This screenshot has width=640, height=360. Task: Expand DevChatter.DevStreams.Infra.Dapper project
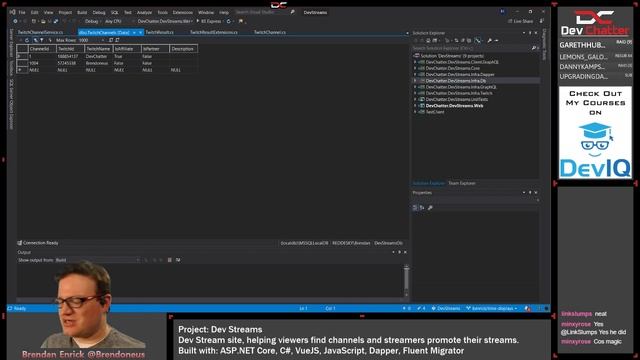pos(416,74)
